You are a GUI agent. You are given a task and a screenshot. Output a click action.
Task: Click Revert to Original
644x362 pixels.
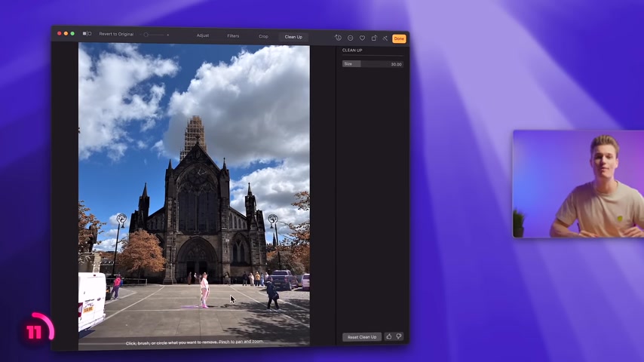tap(116, 34)
